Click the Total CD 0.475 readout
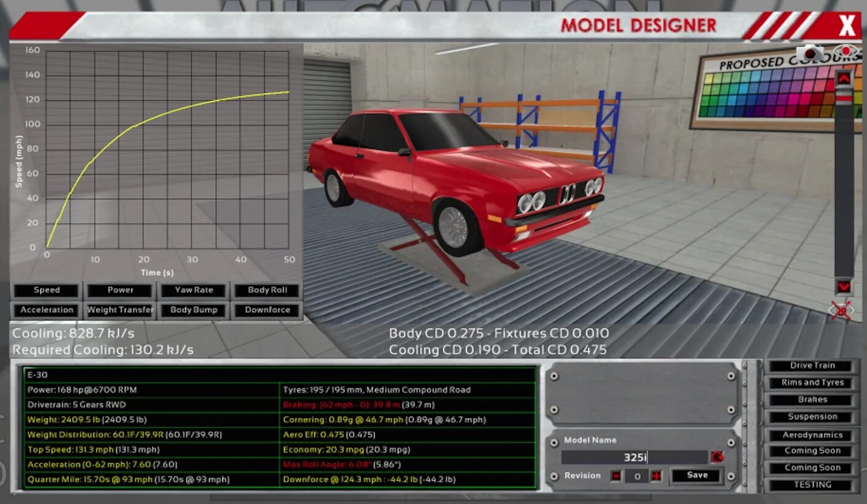The height and width of the screenshot is (504, 867). click(560, 350)
